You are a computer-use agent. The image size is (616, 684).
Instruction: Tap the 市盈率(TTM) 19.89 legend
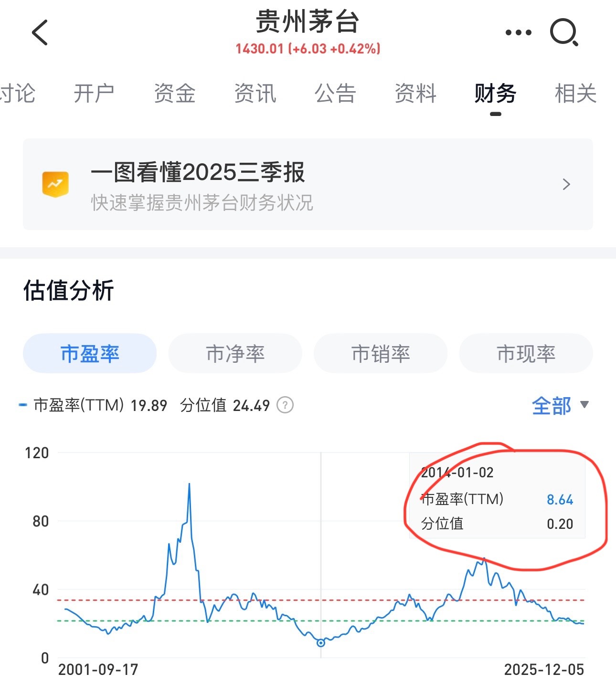click(93, 405)
